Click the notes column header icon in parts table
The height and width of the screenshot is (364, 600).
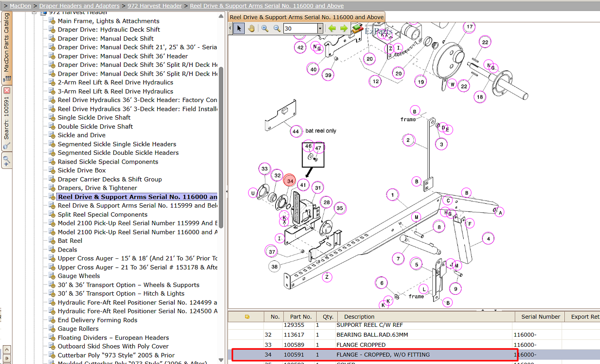pyautogui.click(x=247, y=317)
